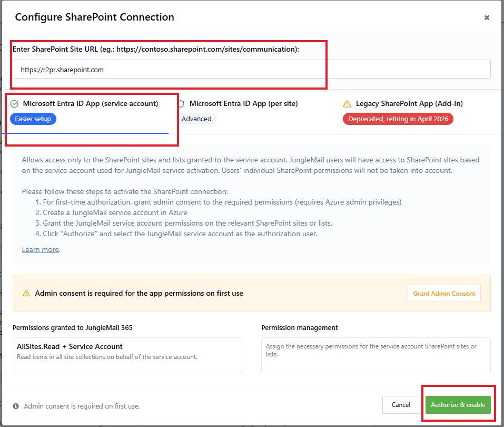Click the Deprecated, retiring in April 2026 badge
Viewport: 504px width, 427px height.
click(398, 119)
